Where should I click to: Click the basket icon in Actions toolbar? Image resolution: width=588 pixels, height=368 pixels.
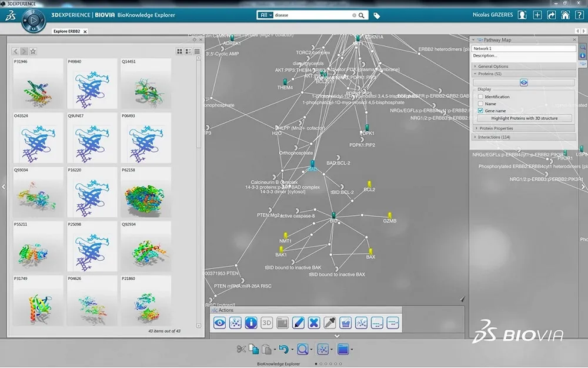[346, 323]
